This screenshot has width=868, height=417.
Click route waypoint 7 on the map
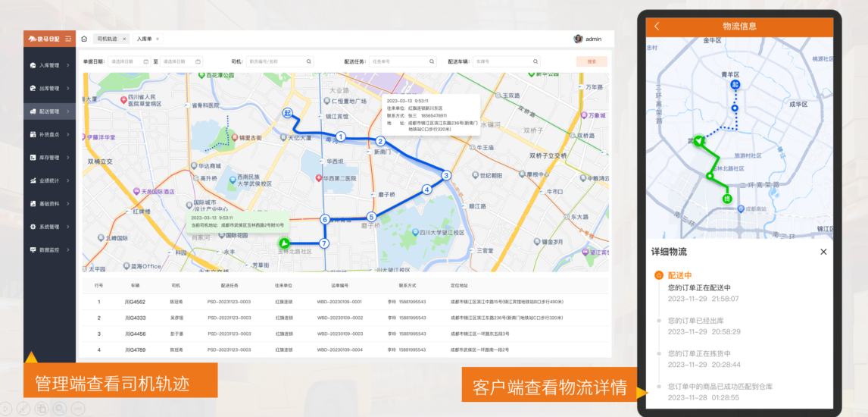click(324, 243)
